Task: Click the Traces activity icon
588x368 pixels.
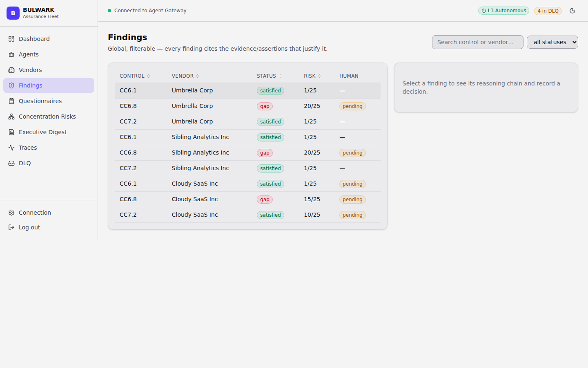Action: point(11,148)
